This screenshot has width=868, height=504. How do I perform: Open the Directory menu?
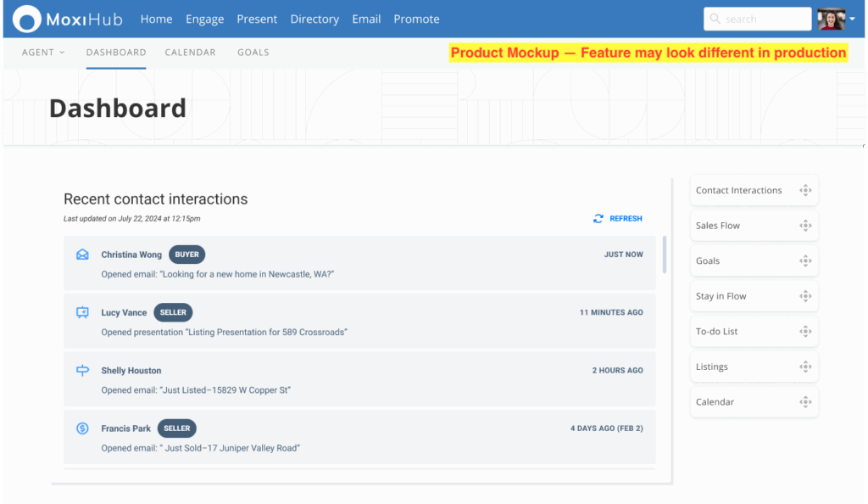pos(314,19)
